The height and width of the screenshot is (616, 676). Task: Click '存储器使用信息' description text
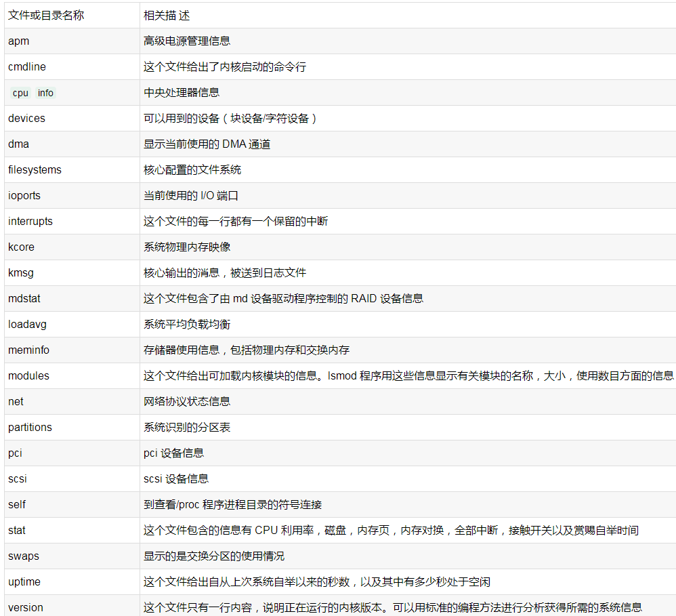[x=246, y=350]
